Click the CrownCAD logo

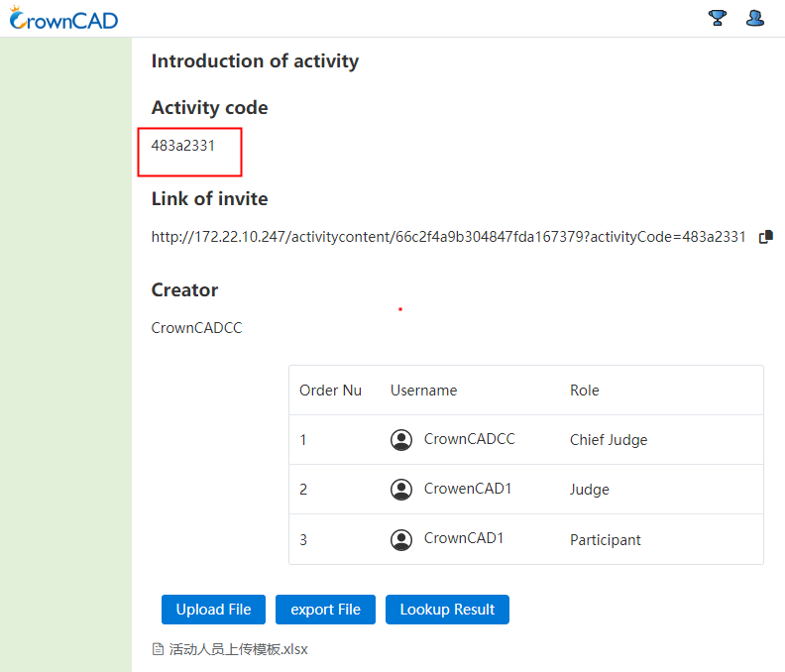pyautogui.click(x=63, y=19)
